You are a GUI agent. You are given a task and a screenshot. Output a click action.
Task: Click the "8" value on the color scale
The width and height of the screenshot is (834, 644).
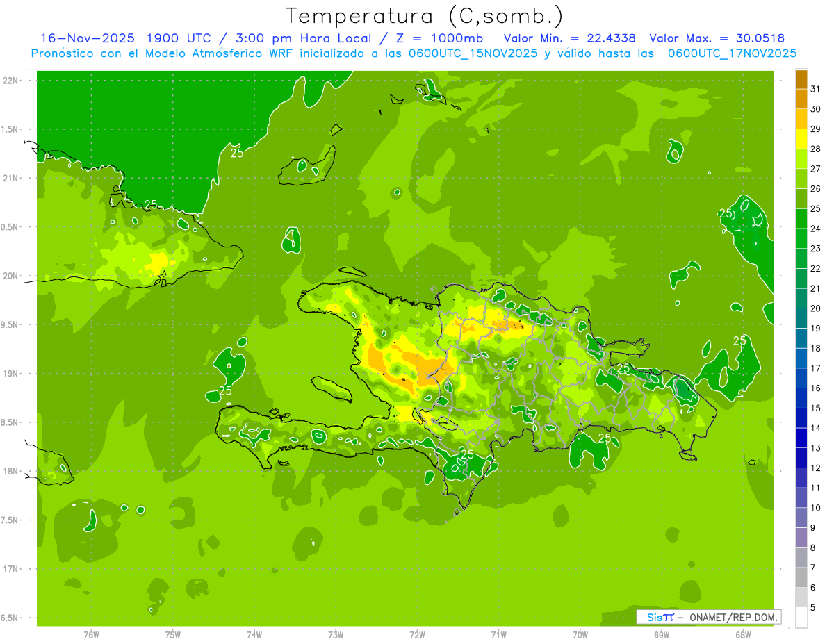813,548
